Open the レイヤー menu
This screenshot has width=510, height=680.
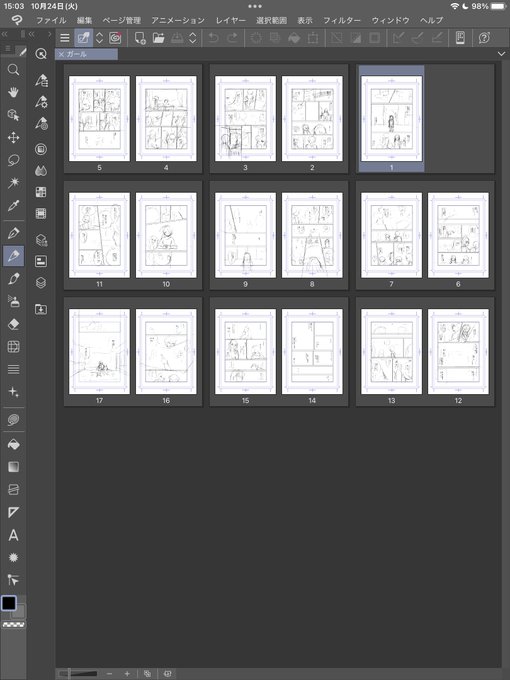[x=231, y=20]
